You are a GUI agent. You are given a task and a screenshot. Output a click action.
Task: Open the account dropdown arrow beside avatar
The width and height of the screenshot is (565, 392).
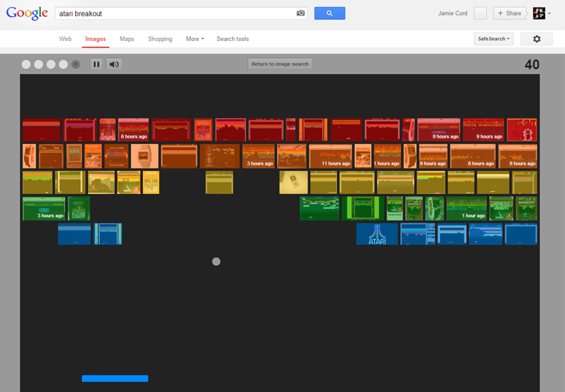click(x=550, y=14)
